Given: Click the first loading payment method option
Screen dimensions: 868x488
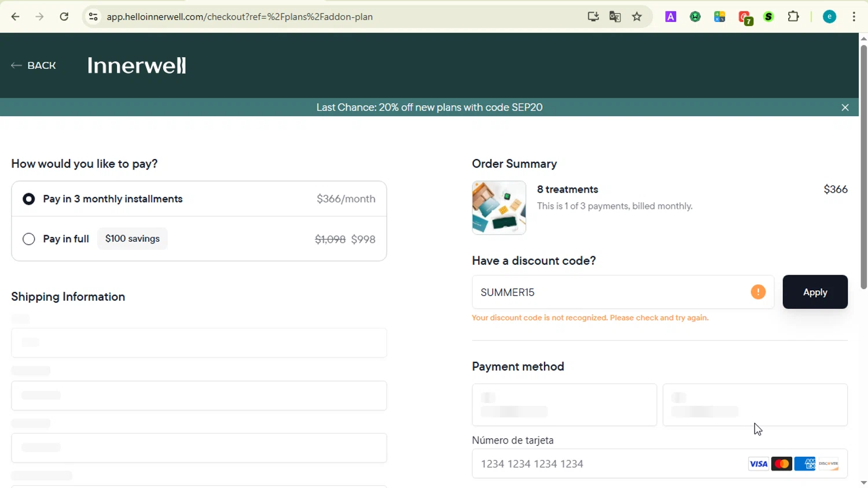Looking at the screenshot, I should point(564,405).
